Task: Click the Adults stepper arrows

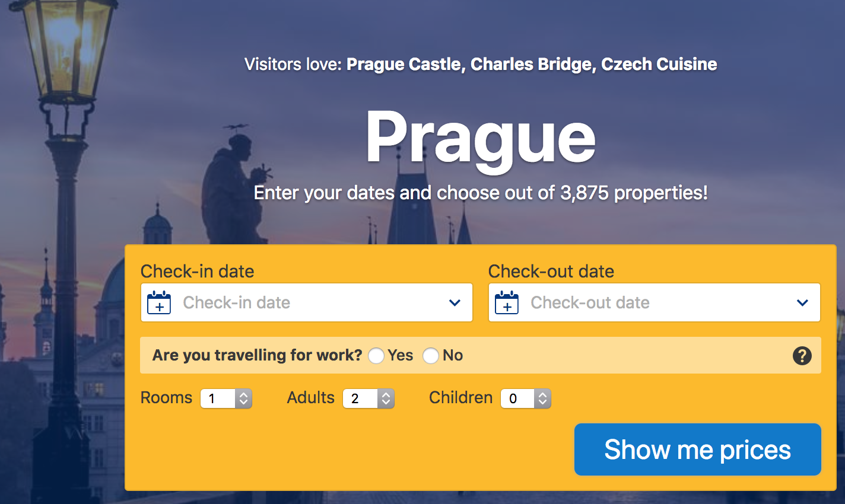Action: click(x=386, y=398)
